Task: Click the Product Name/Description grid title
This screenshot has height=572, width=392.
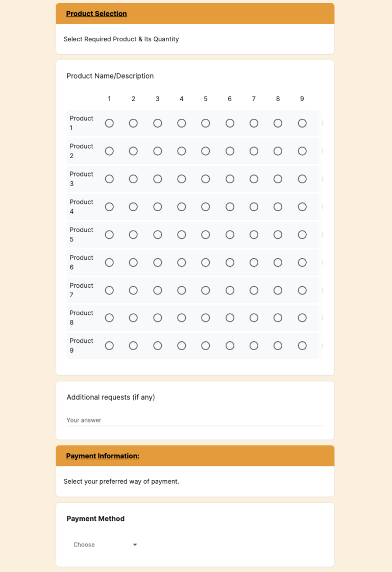Action: click(110, 76)
